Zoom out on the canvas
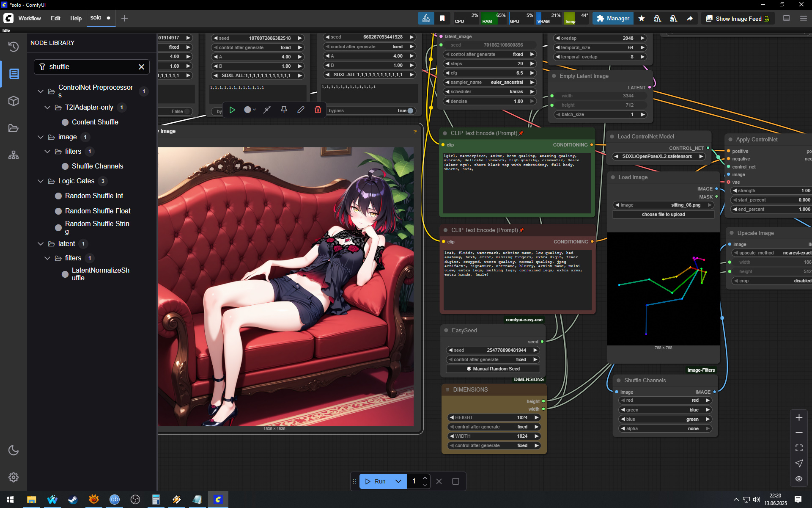812x508 pixels. [799, 433]
